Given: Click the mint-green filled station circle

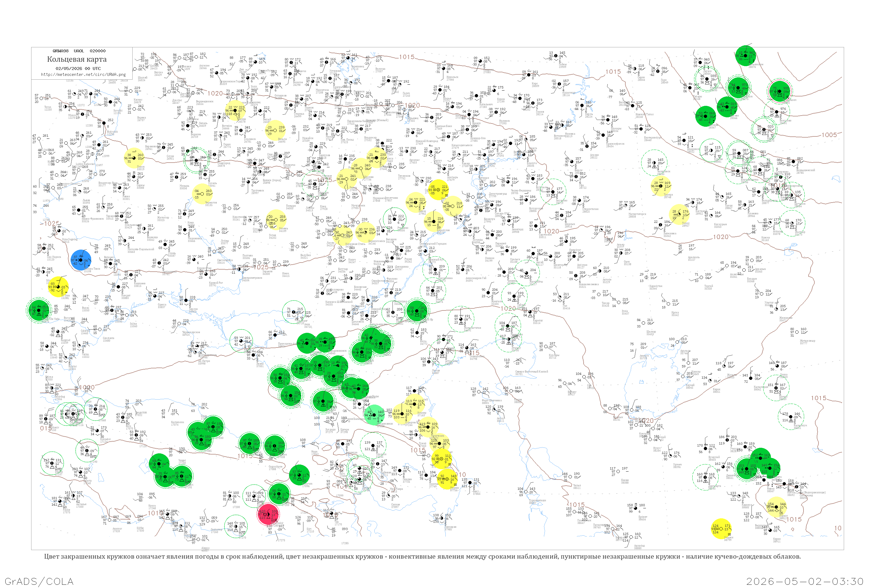Looking at the screenshot, I should [374, 414].
